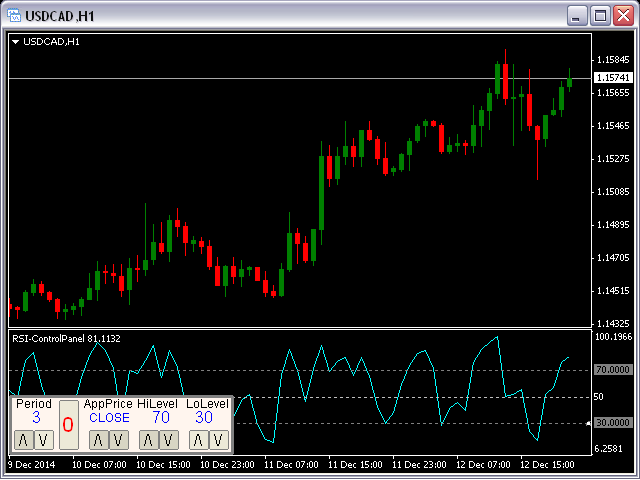
Task: Click the red 0 reset button
Action: point(68,425)
